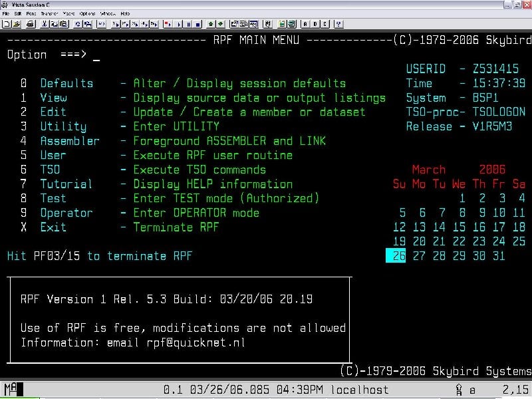This screenshot has width=532, height=399.
Task: Click calendar day 15
Action: (459, 227)
